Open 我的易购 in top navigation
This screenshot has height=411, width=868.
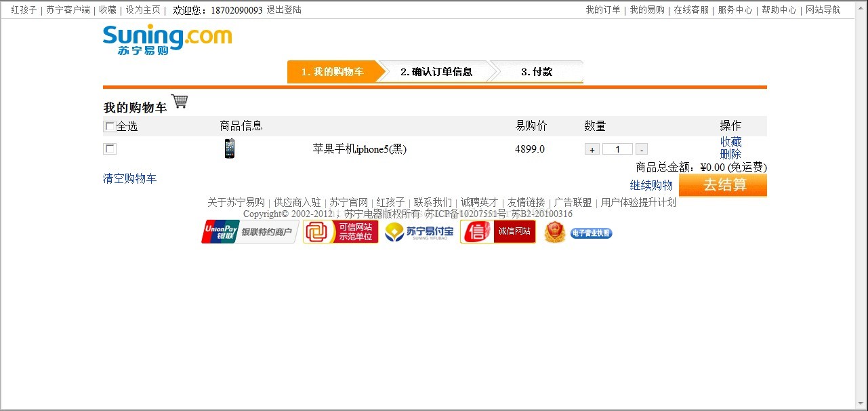647,10
